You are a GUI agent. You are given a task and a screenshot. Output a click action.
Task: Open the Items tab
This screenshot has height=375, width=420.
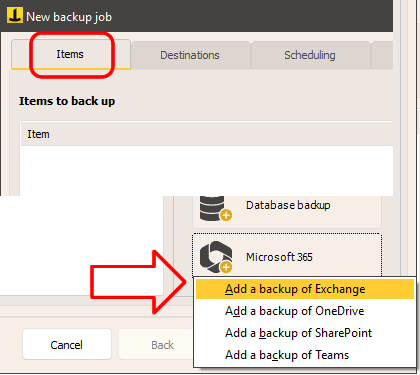pos(70,54)
